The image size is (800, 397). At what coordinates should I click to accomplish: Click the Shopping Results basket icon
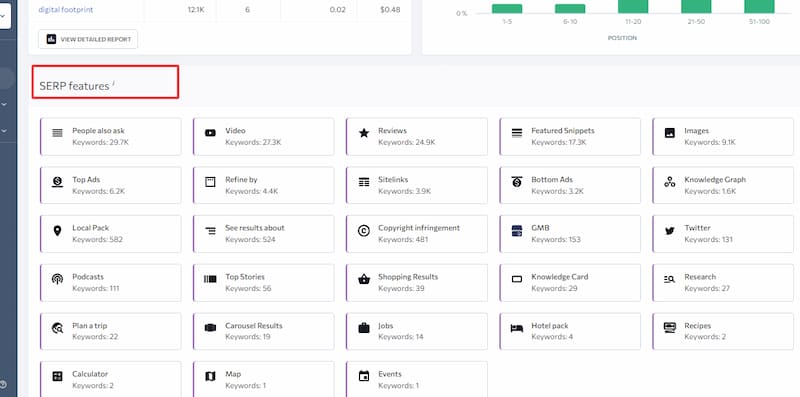tap(364, 279)
